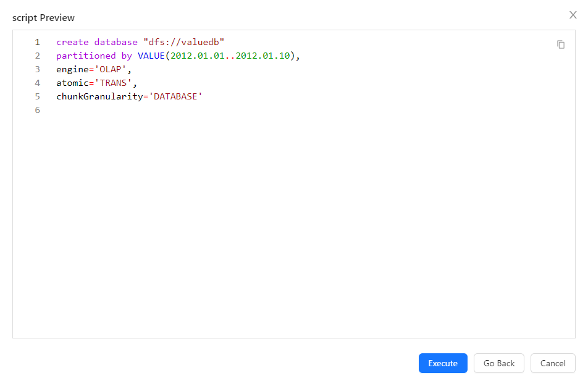The image size is (588, 386).
Task: Place cursor on the "create" keyword
Action: 72,43
